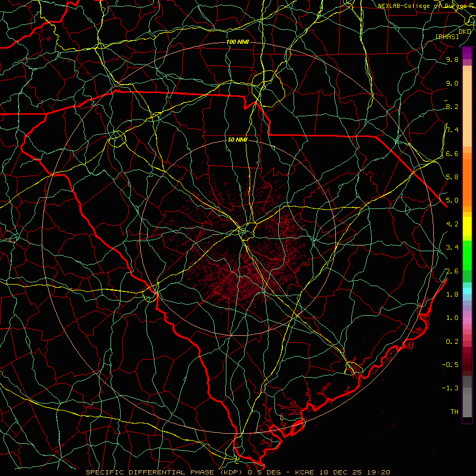Image resolution: width=476 pixels, height=476 pixels.
Task: Click the "[PHAS]" label above the color scale
Action: tap(447, 36)
